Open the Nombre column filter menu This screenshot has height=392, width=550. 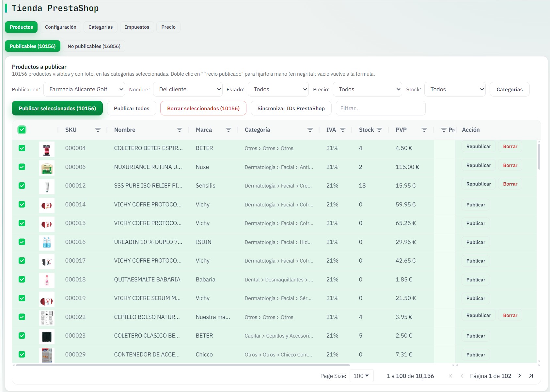pos(179,130)
